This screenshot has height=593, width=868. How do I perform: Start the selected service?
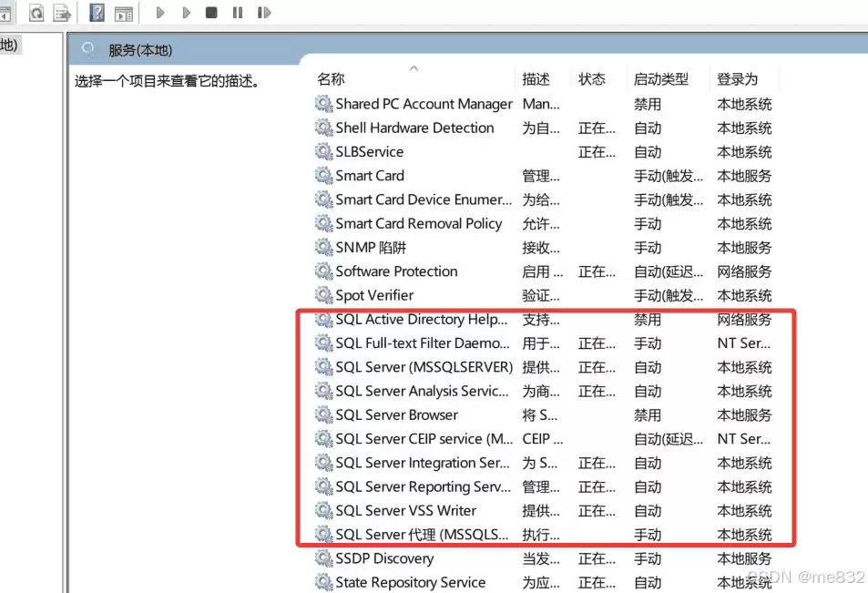[160, 12]
